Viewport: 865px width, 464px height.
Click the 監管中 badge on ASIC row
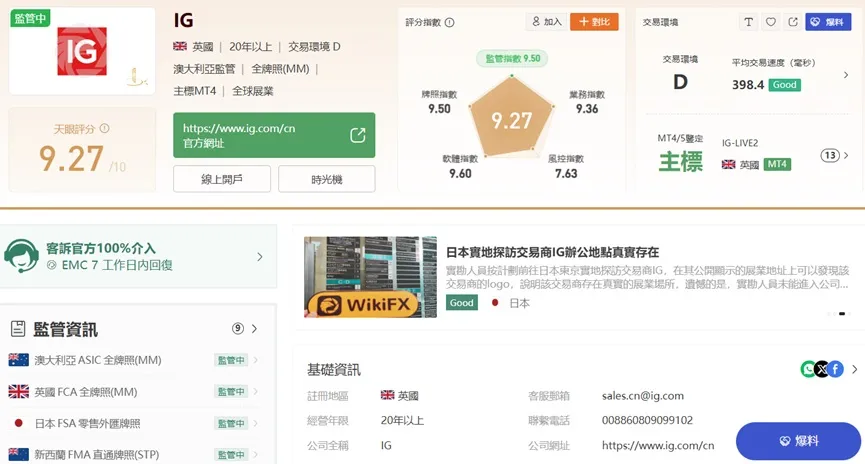[x=231, y=360]
